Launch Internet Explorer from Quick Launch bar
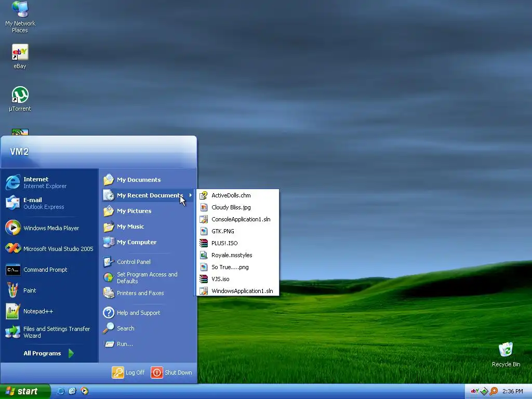 61,391
